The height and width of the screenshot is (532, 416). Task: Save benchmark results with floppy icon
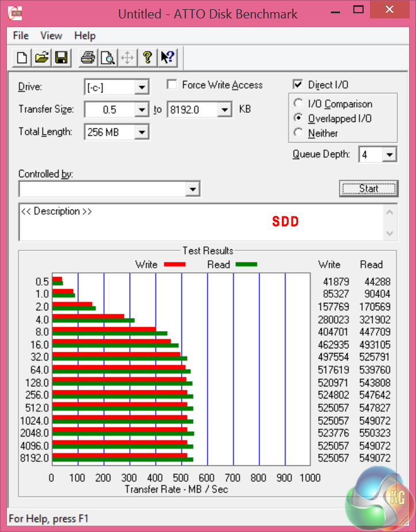(62, 58)
